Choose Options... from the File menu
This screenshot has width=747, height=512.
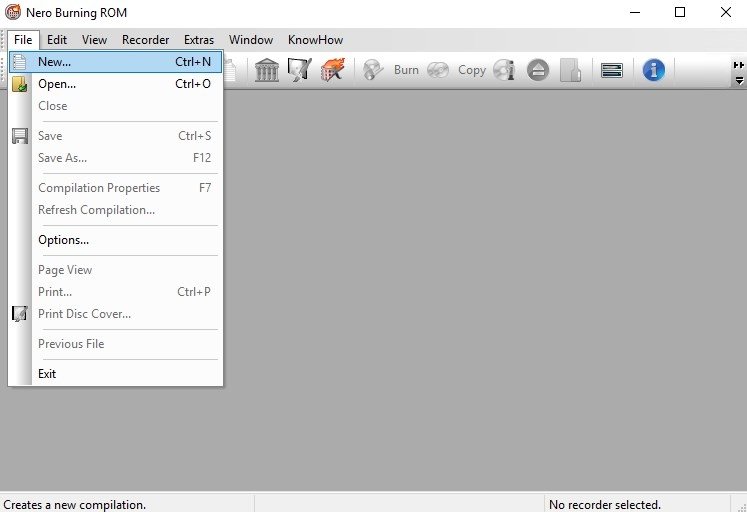(115, 240)
